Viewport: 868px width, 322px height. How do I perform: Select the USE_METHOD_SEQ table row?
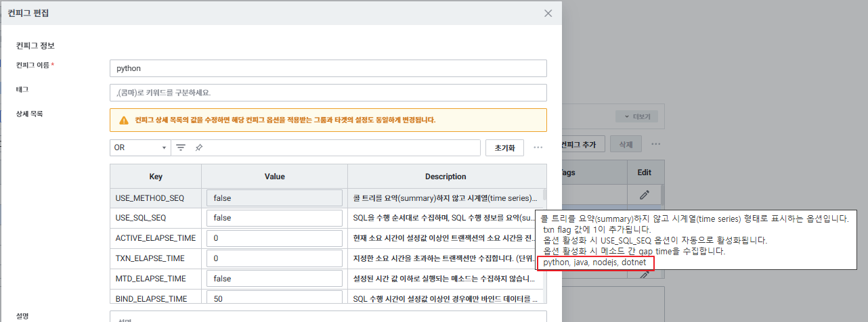tap(156, 198)
